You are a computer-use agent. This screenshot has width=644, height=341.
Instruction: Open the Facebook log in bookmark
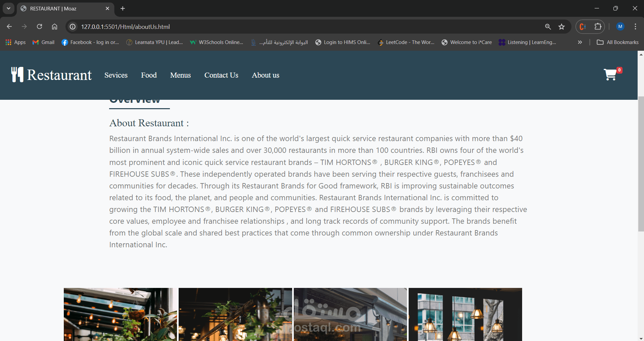tap(90, 42)
